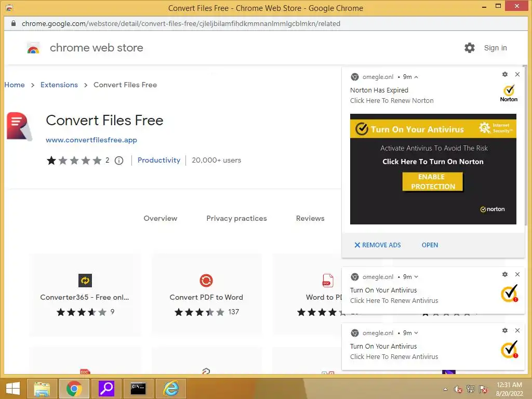Image resolution: width=532 pixels, height=399 pixels.
Task: Click REMOVE ADS in notification
Action: (x=378, y=245)
